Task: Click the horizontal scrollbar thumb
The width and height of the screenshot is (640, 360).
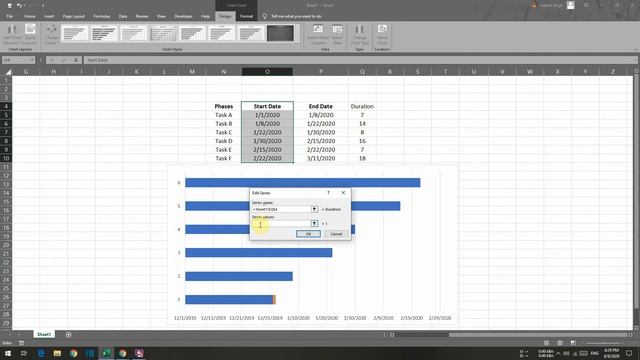Action: coord(538,335)
